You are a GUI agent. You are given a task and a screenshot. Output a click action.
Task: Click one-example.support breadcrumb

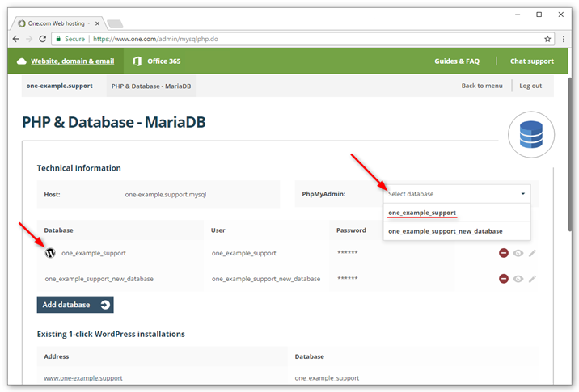click(x=60, y=86)
